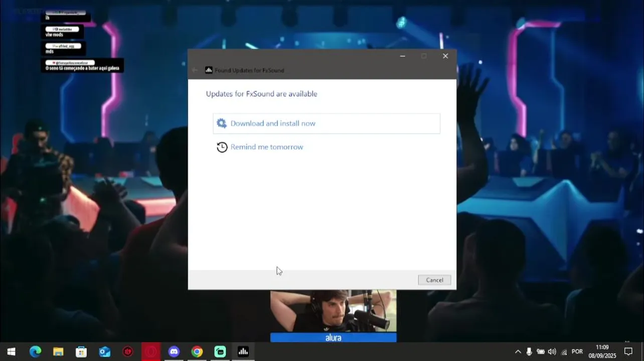Open the network tray icon

[x=564, y=352]
